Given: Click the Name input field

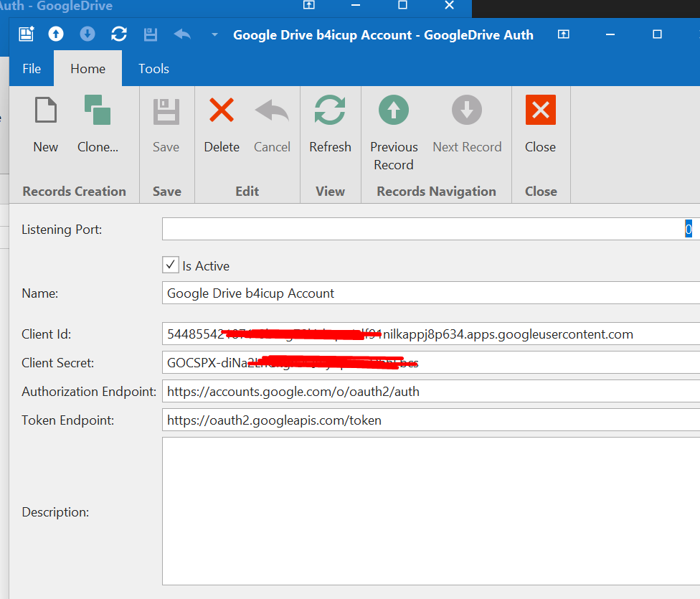Looking at the screenshot, I should coord(431,293).
